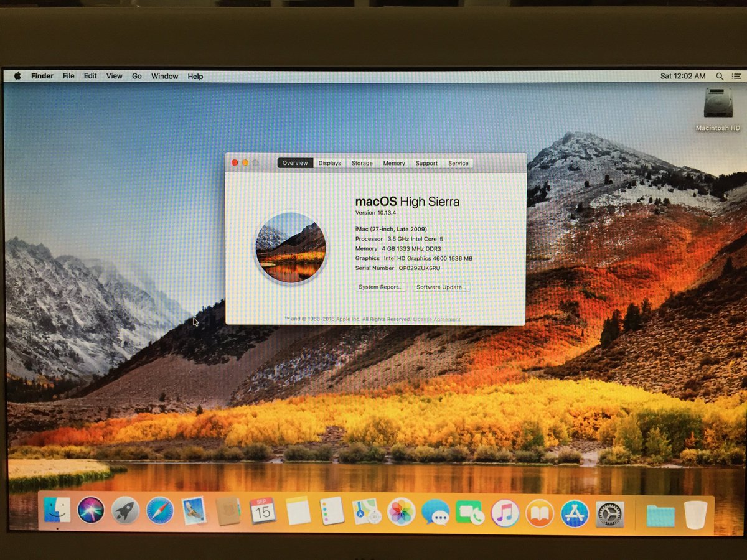Open Contacts book icon in Dock

coord(228,511)
